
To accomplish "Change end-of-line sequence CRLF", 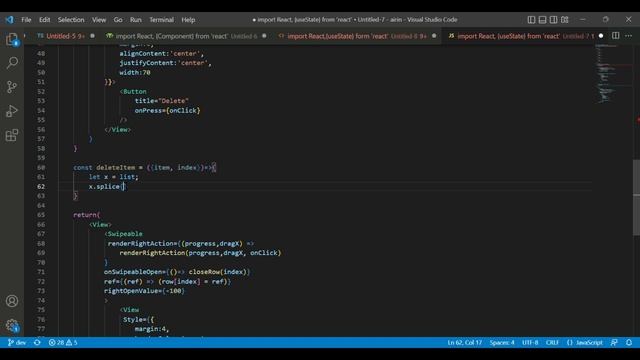I will (x=552, y=342).
